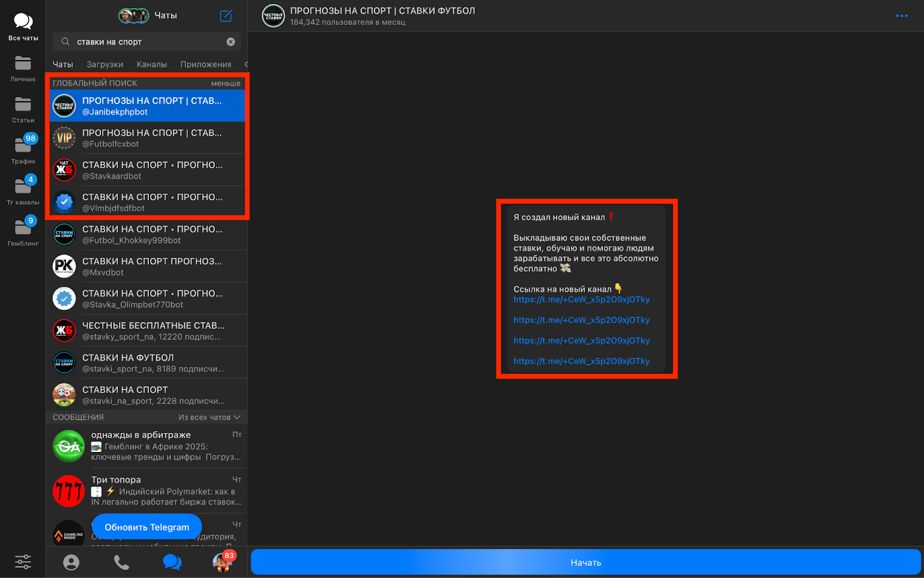Screen dimensions: 924x578
Task: Click the Обновить Telegram button
Action: point(147,527)
